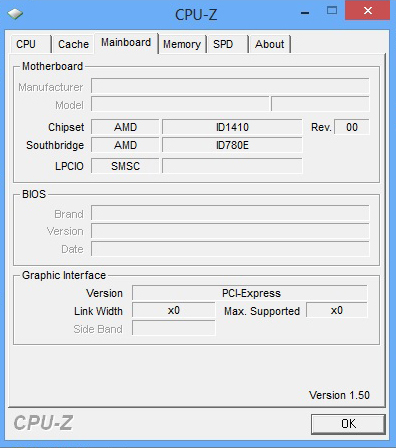The image size is (396, 448).
Task: Click the Link Width label
Action: coord(98,311)
